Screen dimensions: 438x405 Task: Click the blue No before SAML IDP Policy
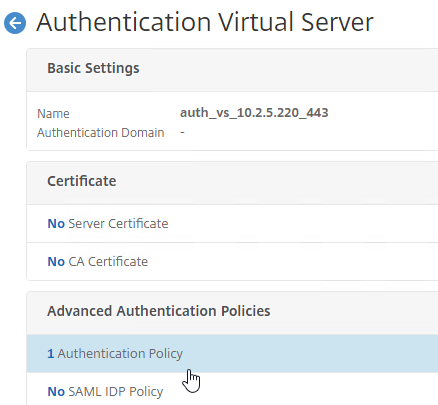point(56,391)
